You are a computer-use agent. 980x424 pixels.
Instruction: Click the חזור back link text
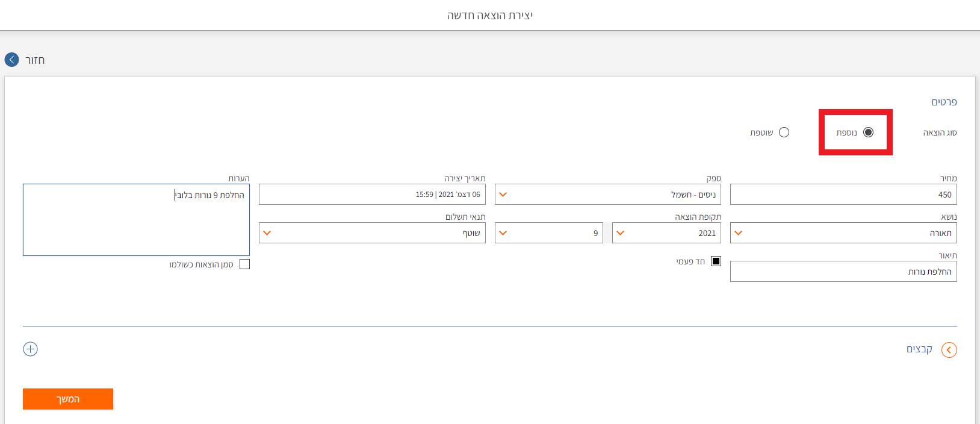click(x=35, y=60)
